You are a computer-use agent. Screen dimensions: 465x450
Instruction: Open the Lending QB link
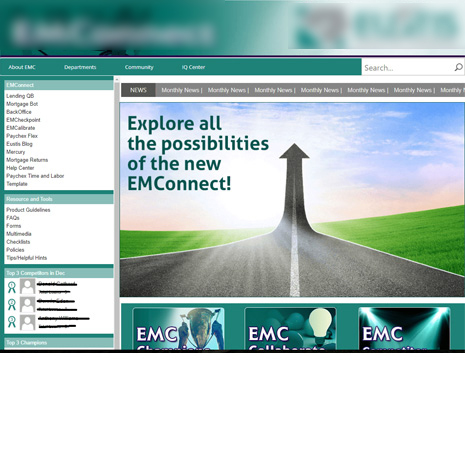coord(20,96)
